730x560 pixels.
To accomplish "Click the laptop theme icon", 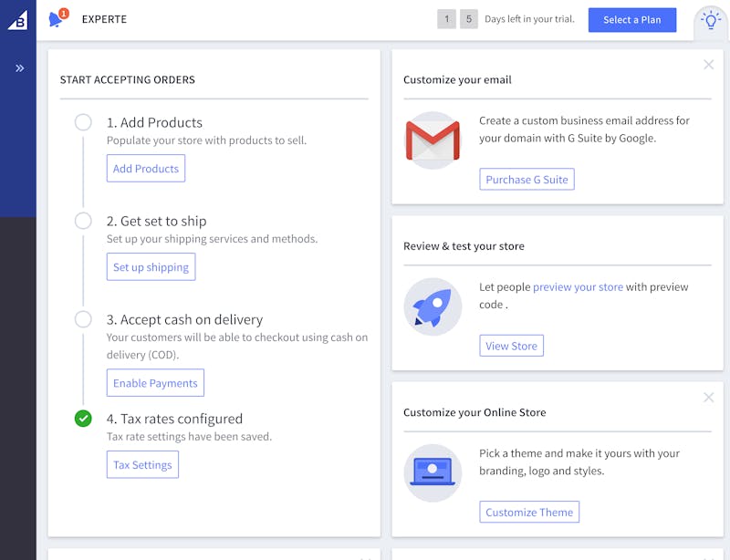I will (x=433, y=473).
